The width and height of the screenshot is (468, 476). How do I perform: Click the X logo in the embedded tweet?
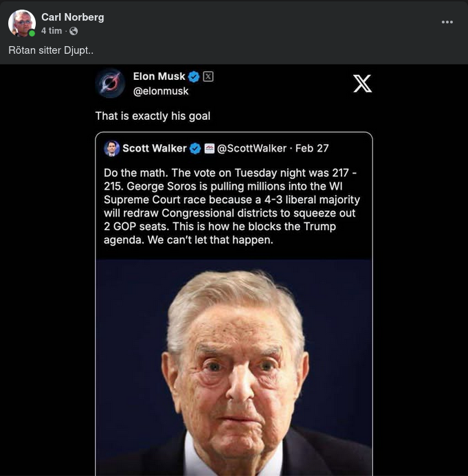click(x=362, y=83)
